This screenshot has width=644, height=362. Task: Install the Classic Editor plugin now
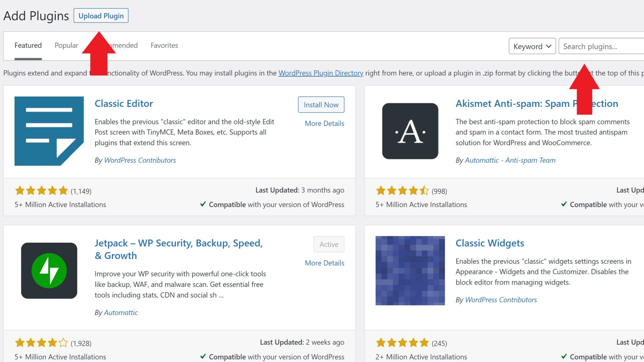(321, 105)
